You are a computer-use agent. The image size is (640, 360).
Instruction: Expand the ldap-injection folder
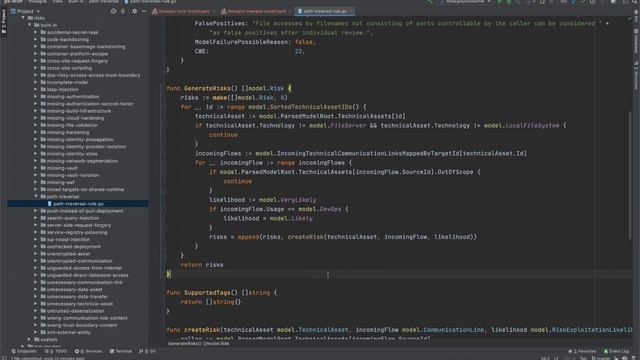36,89
